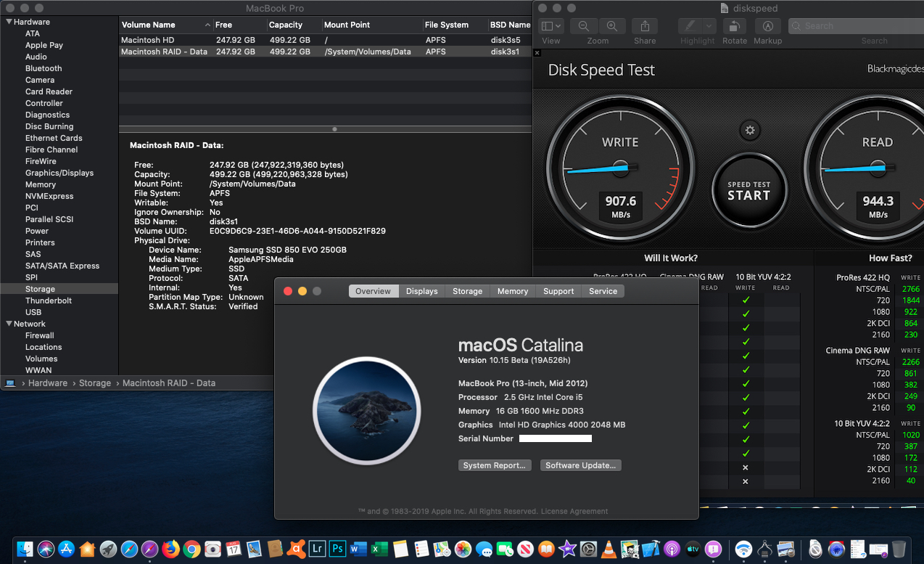
Task: Open Microsoft Word from the Dock
Action: pyautogui.click(x=358, y=549)
